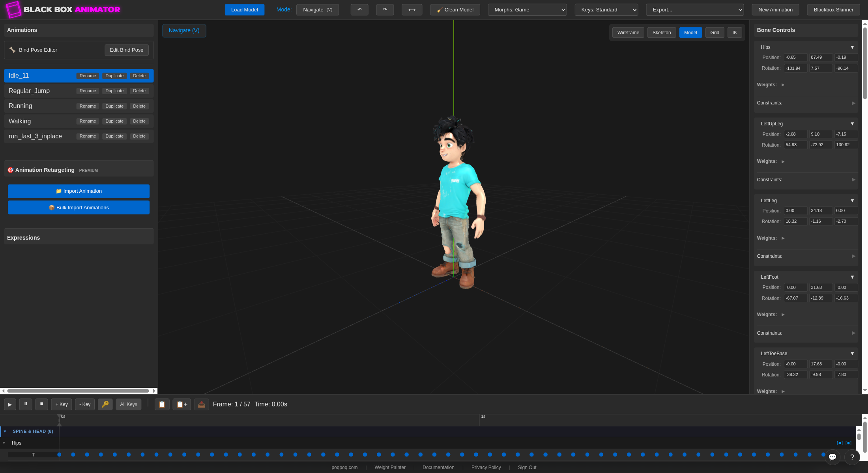The image size is (868, 473).
Task: Collapse the LeftToeBase bone panel
Action: (852, 354)
